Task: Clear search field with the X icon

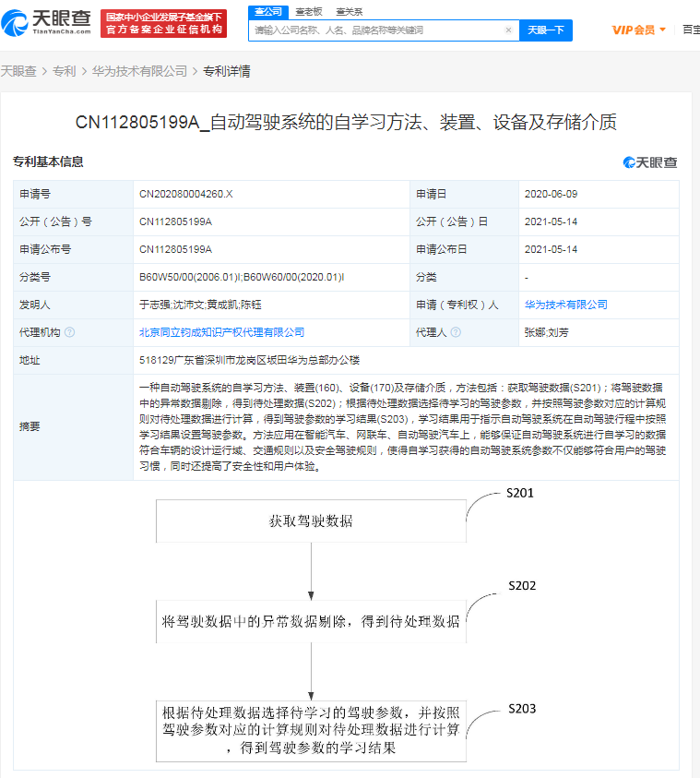Action: [508, 30]
